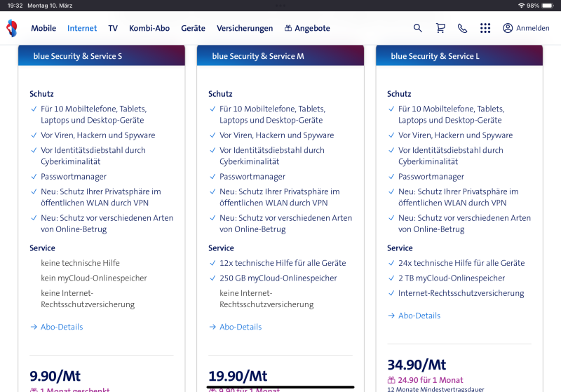This screenshot has height=392, width=561.
Task: Click the blue Security & Service M header
Action: pos(280,56)
